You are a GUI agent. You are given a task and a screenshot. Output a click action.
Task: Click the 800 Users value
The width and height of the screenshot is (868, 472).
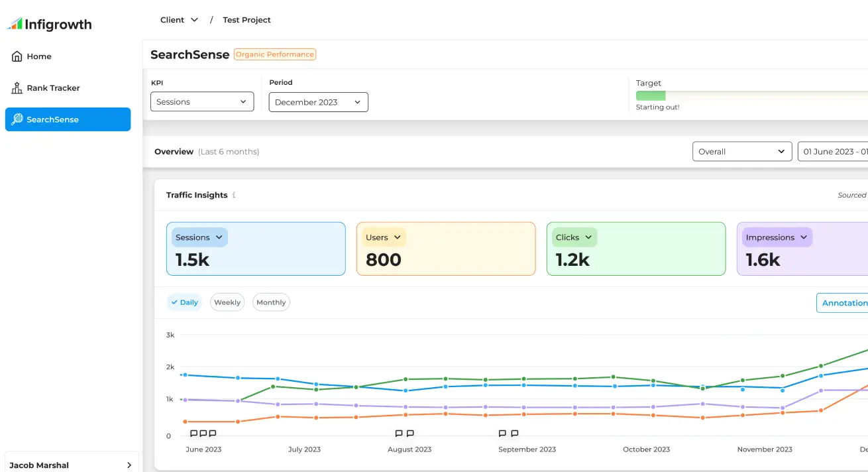tap(384, 260)
